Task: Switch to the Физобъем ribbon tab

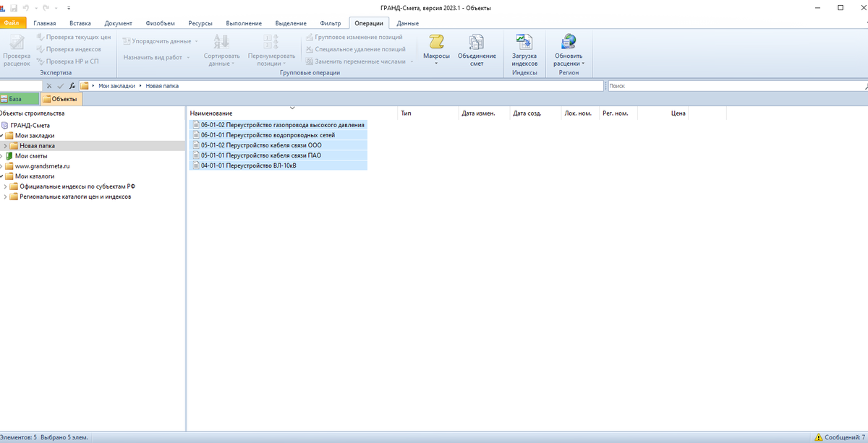Action: click(x=160, y=23)
